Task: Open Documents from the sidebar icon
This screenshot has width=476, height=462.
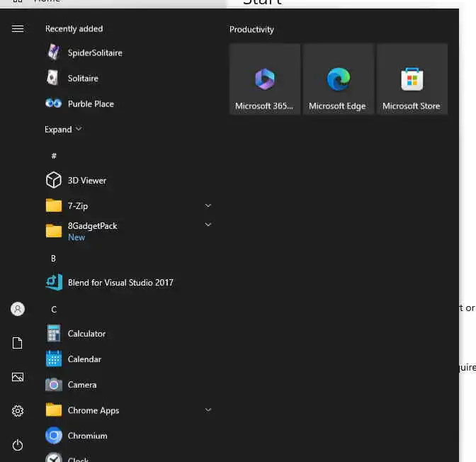Action: 18,343
